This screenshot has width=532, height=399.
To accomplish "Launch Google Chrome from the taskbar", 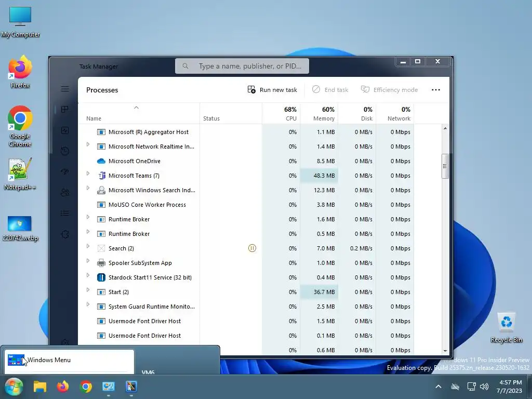I will coord(86,387).
